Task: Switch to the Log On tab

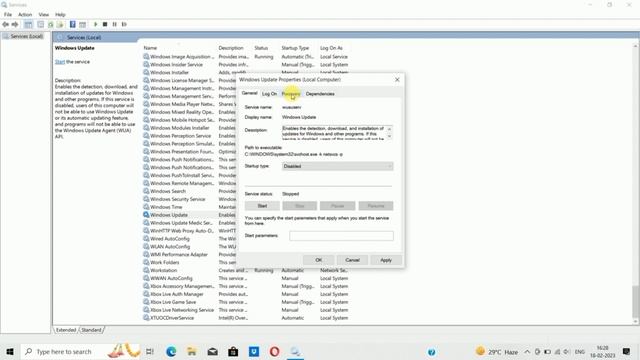Action: point(269,94)
